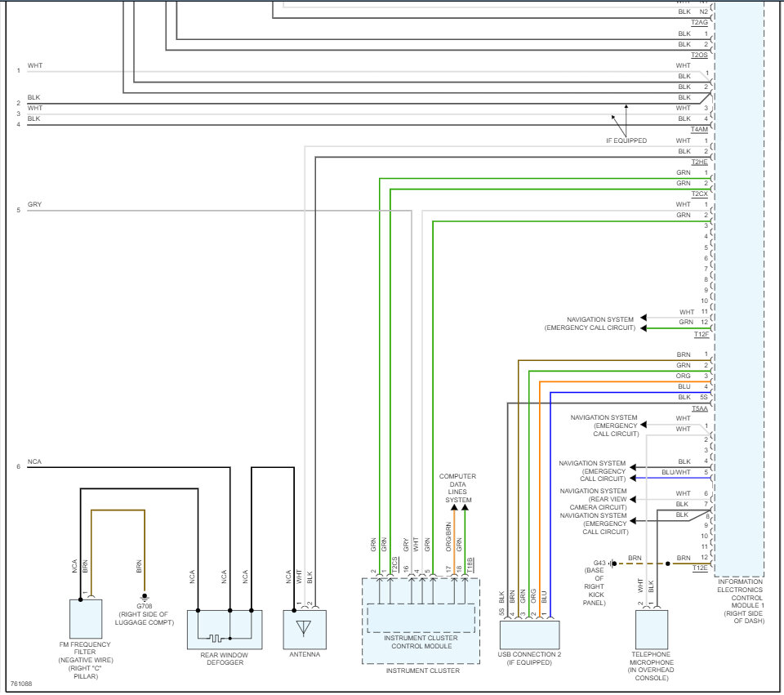784x695 pixels.
Task: Click the COMPUTER DATA LINES SYSTEM label
Action: click(x=457, y=488)
